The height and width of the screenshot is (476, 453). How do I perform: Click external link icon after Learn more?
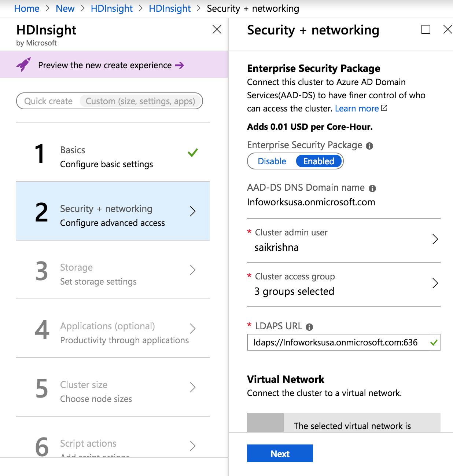(x=384, y=108)
